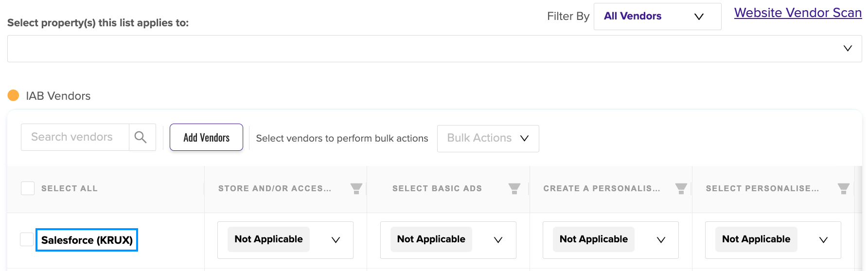Click the Add Vendors button
This screenshot has width=868, height=271.
pyautogui.click(x=206, y=137)
